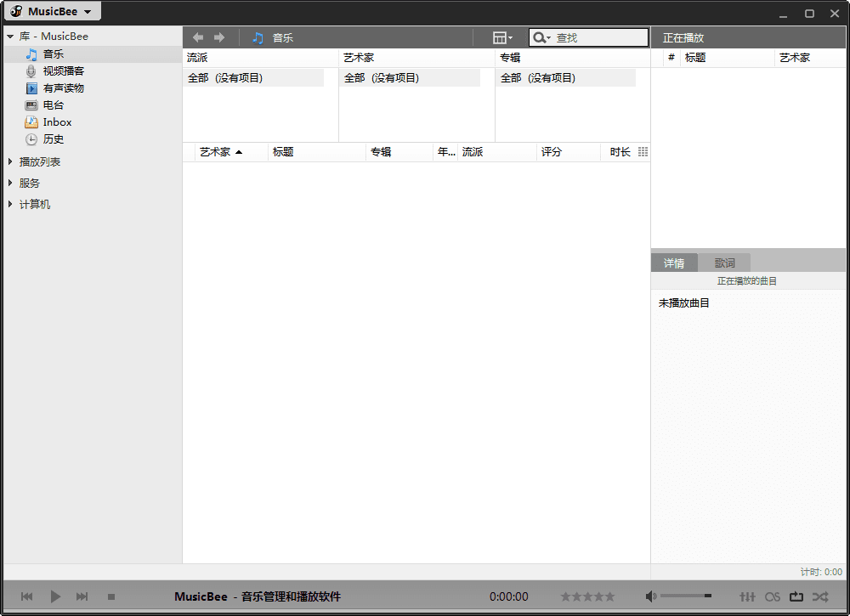This screenshot has height=616, width=850.
Task: Expand the 计算机 computer node
Action: pyautogui.click(x=9, y=204)
